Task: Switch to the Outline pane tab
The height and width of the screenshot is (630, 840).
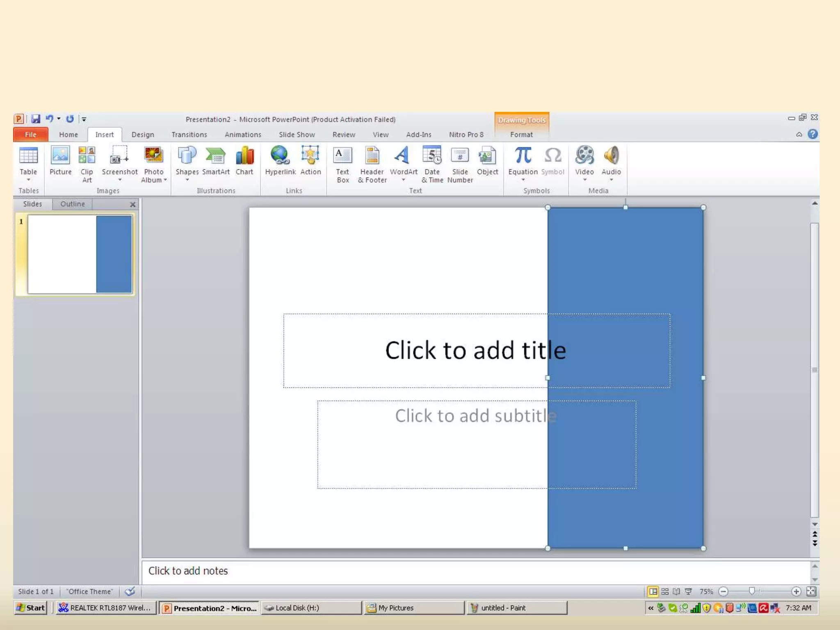Action: 73,204
